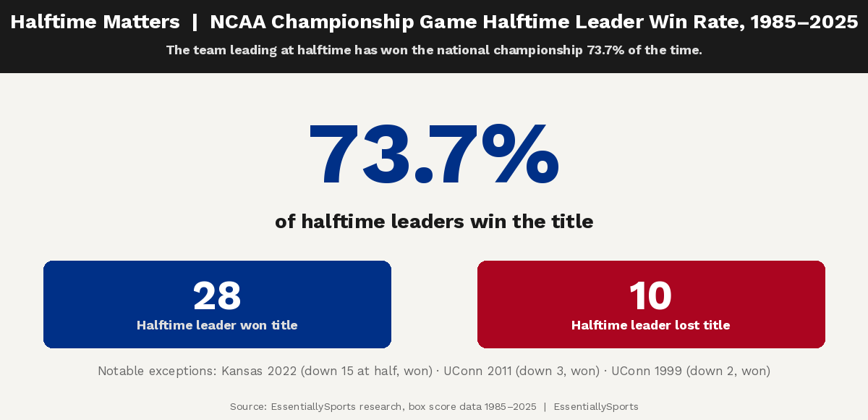
Task: Click the number 10 in the red card
Action: (x=651, y=295)
